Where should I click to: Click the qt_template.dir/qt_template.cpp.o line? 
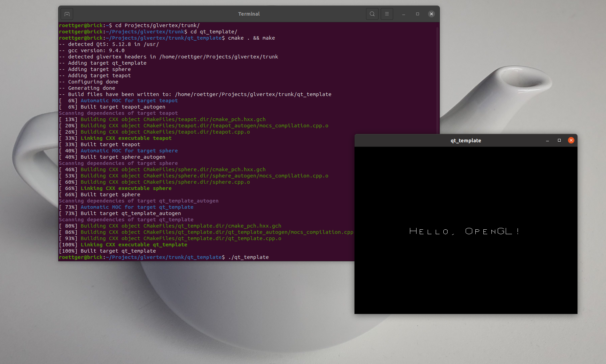pyautogui.click(x=170, y=238)
